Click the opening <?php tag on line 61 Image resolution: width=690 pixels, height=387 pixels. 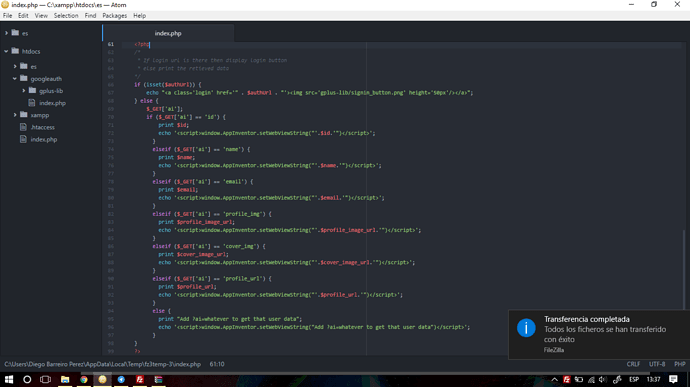tap(142, 44)
